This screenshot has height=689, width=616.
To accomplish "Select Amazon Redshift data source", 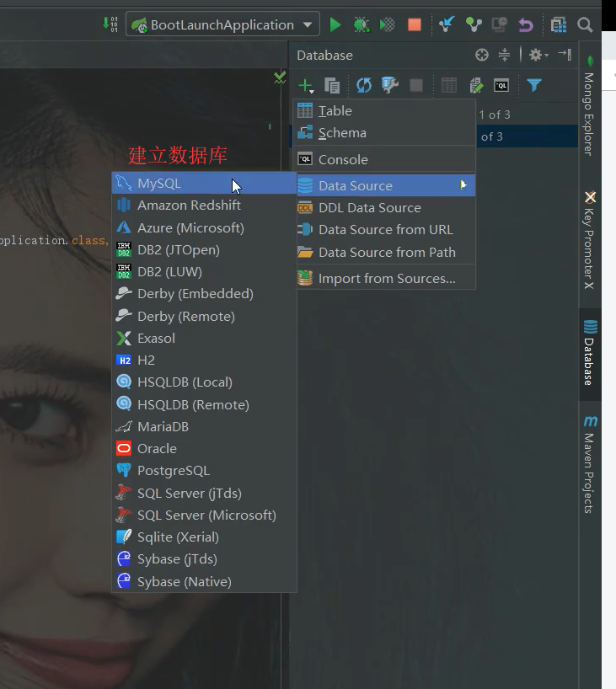I will pyautogui.click(x=205, y=206).
